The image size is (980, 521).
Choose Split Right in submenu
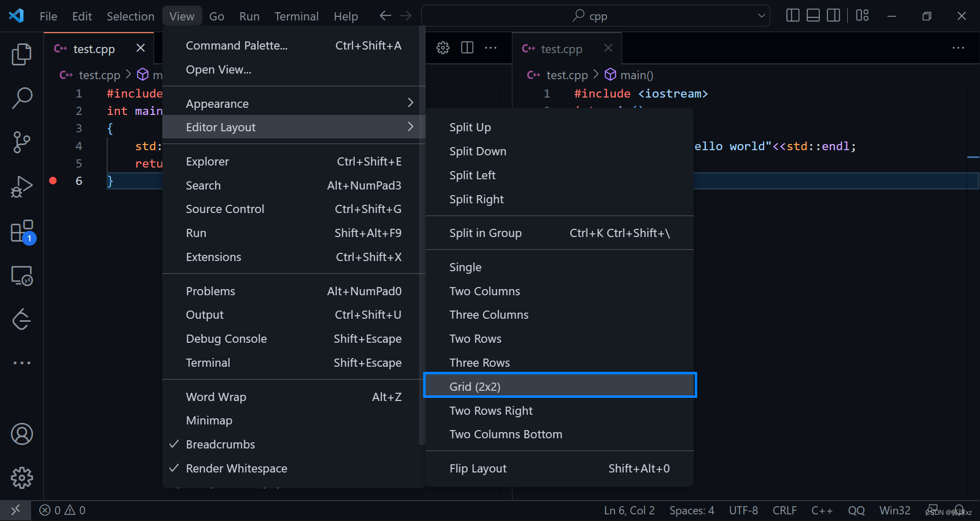559,199
